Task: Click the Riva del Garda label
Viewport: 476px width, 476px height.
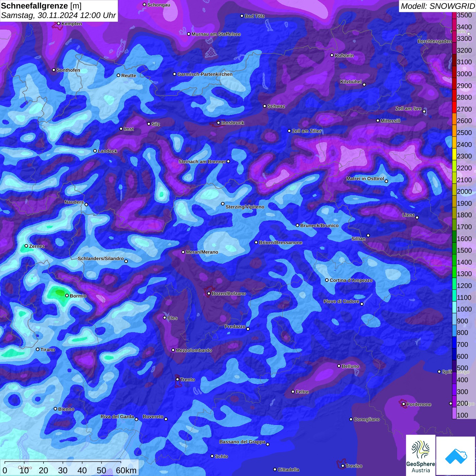Action: pyautogui.click(x=117, y=417)
